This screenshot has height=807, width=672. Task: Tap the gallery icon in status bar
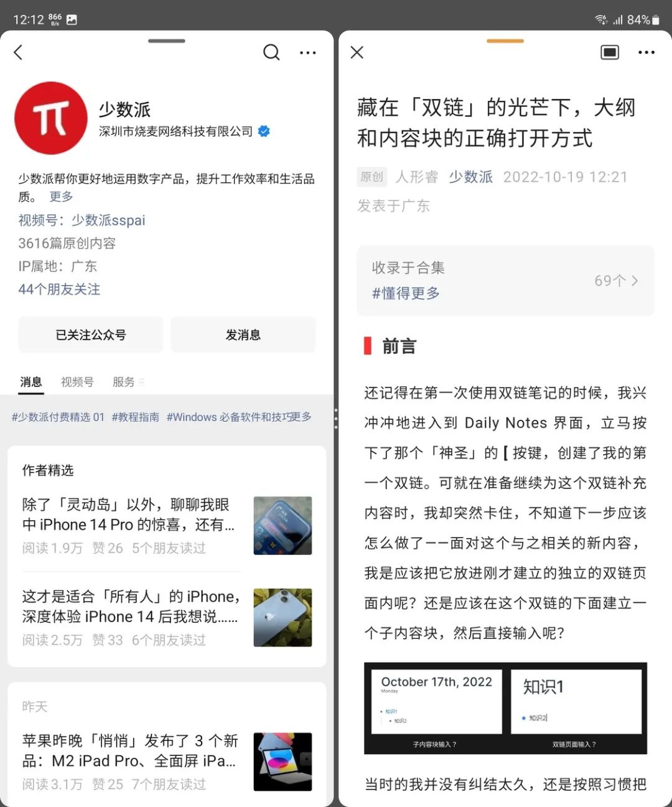72,19
